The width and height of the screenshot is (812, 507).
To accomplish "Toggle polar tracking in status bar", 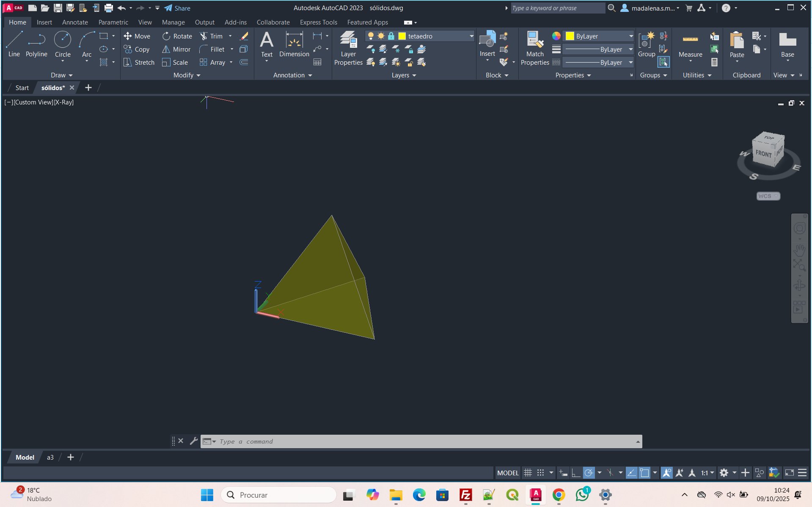I will (589, 473).
